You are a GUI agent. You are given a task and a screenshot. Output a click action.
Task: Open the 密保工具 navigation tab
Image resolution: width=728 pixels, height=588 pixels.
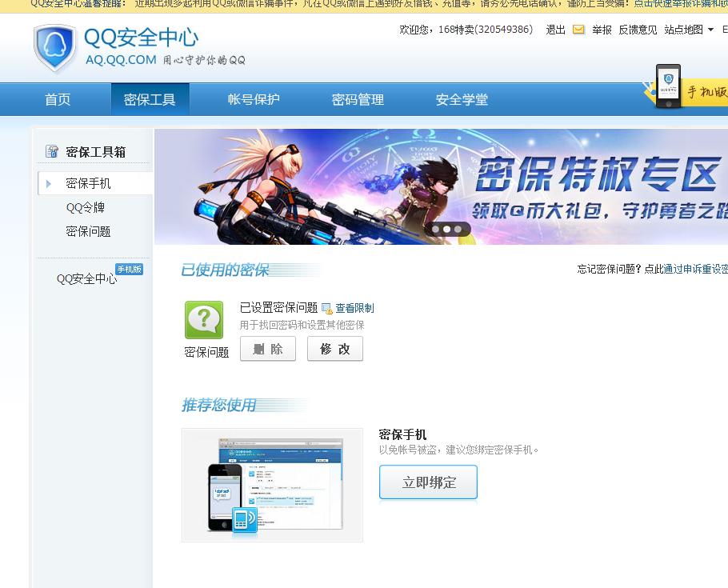150,99
